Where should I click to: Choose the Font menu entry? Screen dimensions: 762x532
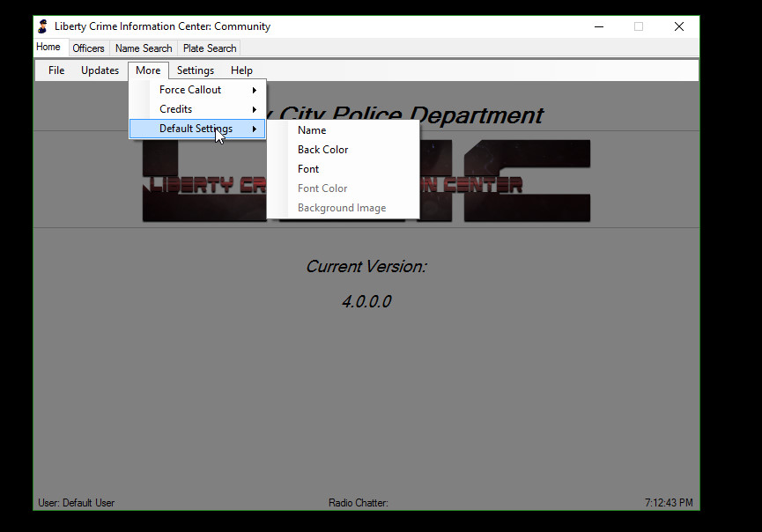tap(308, 169)
